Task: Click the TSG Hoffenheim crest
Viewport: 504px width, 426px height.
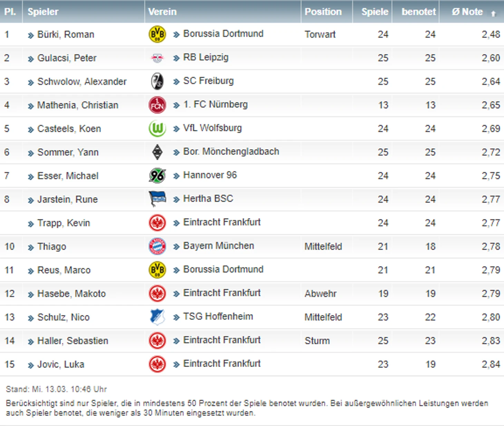Action: (157, 317)
